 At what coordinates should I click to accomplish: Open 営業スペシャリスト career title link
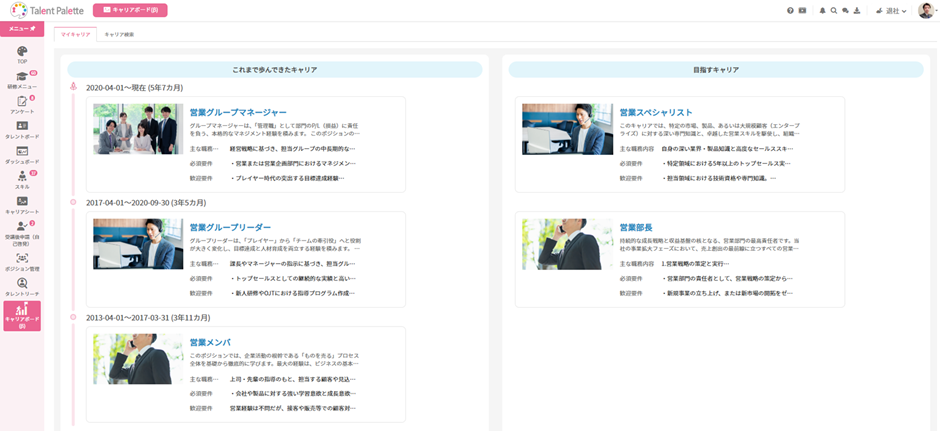[x=656, y=113]
